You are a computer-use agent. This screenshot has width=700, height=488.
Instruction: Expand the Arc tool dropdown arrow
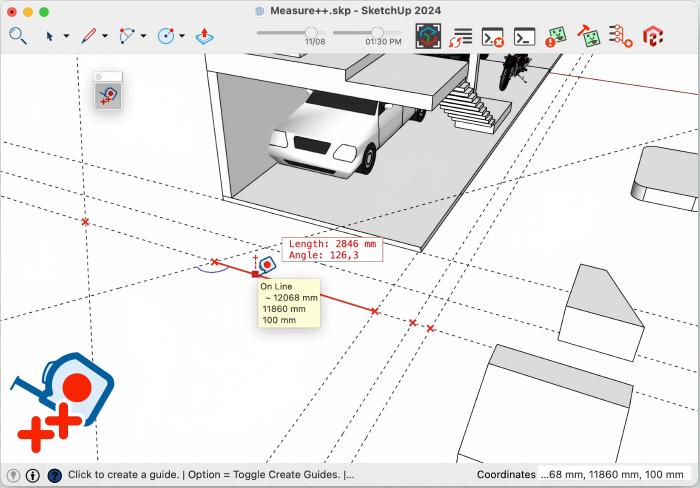(143, 36)
